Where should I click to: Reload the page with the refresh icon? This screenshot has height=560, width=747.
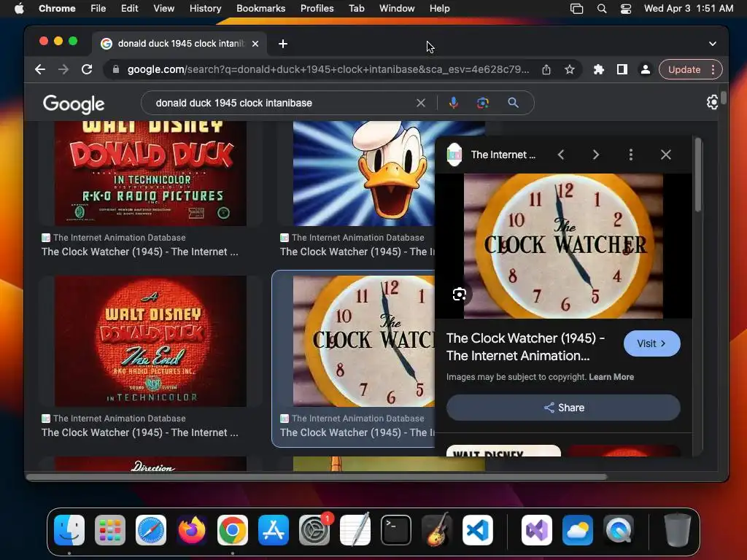(87, 69)
